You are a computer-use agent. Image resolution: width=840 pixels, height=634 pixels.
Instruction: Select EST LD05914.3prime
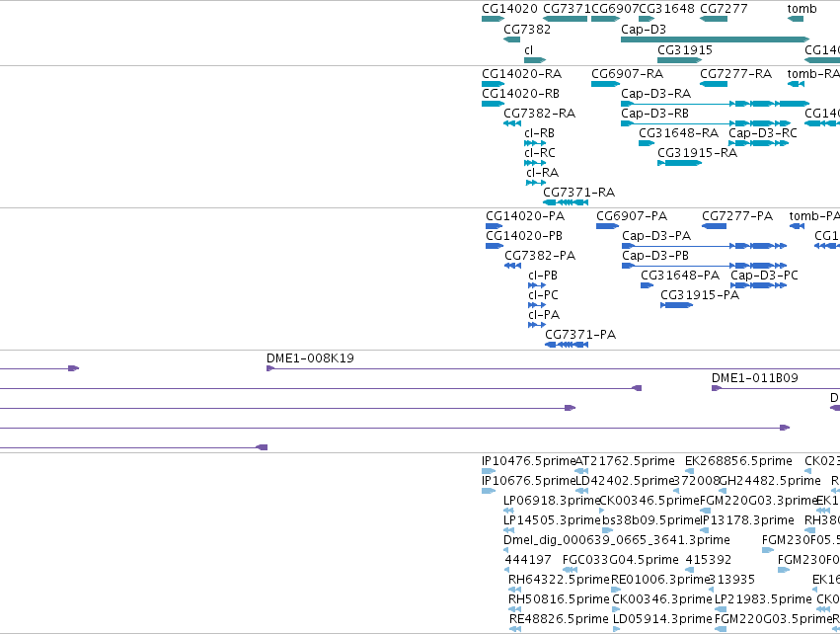coord(616,629)
